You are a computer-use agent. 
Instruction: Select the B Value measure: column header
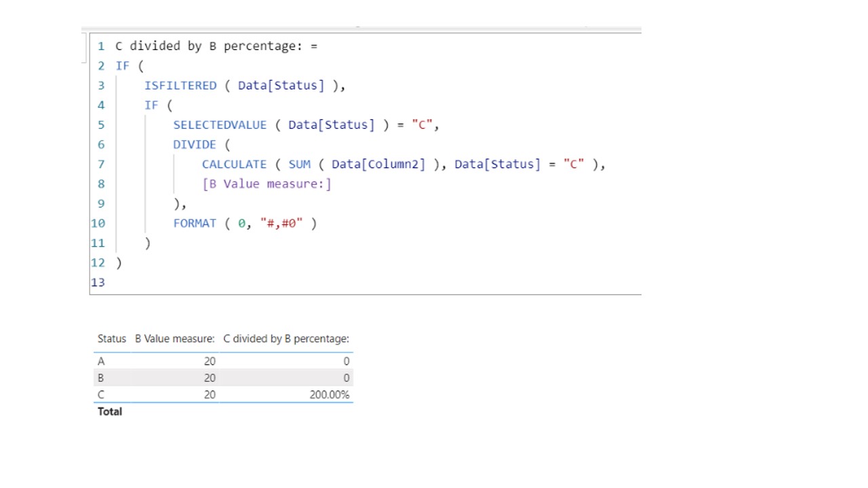coord(174,339)
